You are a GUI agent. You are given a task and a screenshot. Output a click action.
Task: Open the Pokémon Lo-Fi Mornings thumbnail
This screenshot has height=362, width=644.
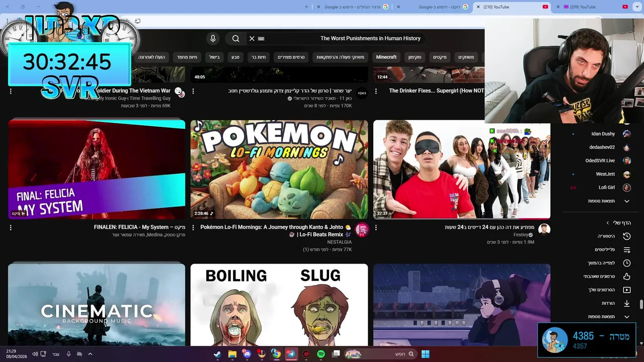[x=279, y=169]
